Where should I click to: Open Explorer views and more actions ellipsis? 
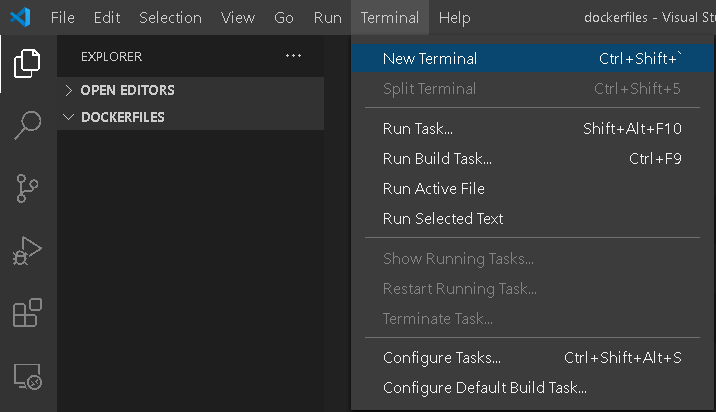(x=293, y=56)
